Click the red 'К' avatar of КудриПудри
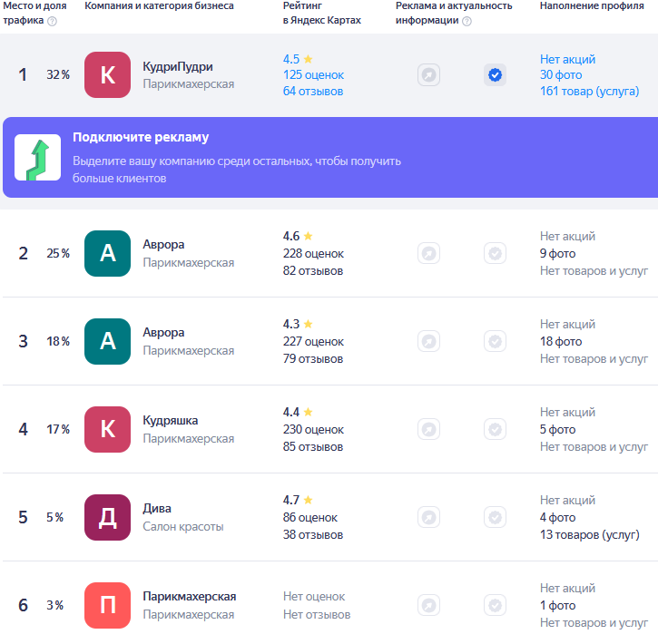The height and width of the screenshot is (644, 658). pos(107,75)
